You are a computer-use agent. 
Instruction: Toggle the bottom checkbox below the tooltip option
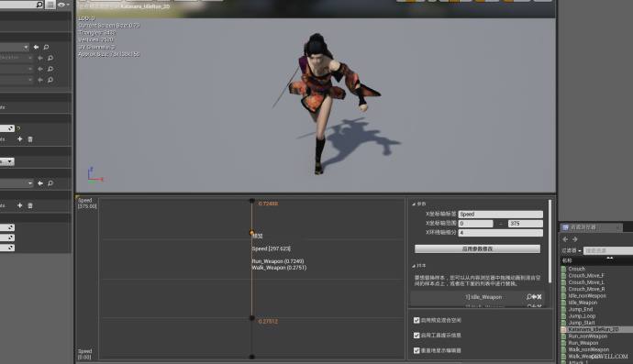coord(416,350)
